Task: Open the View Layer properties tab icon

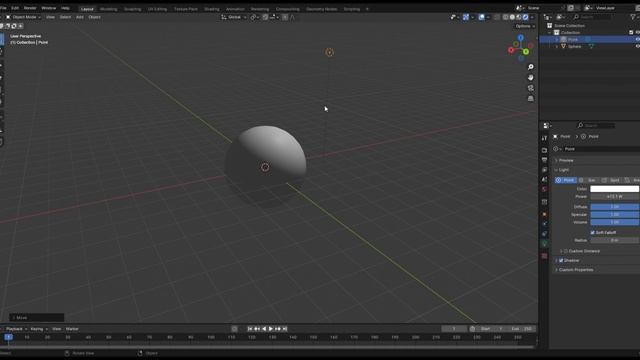Action: click(x=544, y=170)
